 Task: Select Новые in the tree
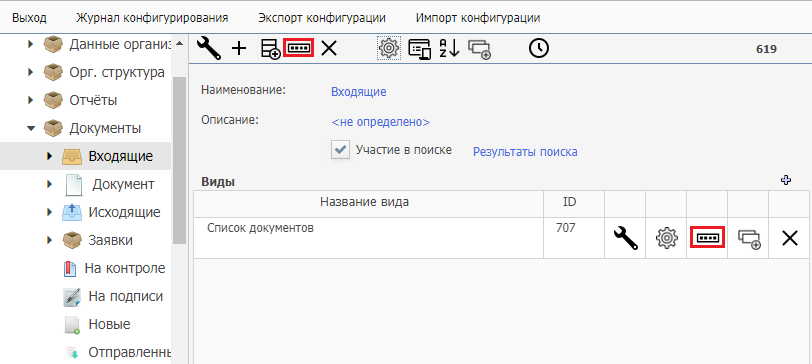[x=109, y=324]
